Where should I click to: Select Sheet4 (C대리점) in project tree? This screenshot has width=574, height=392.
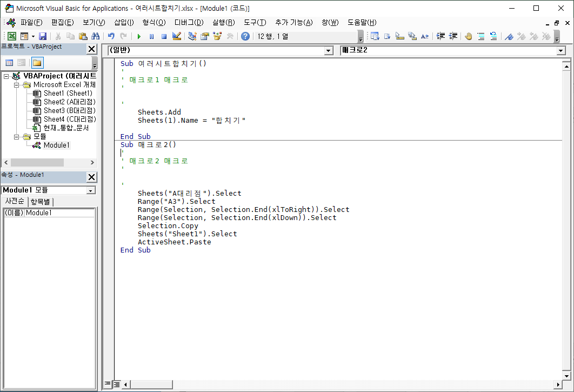pos(70,119)
